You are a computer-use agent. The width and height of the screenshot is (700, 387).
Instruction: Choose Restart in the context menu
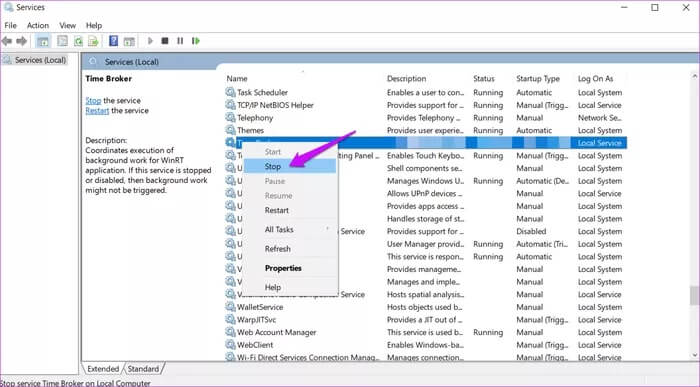point(290,210)
